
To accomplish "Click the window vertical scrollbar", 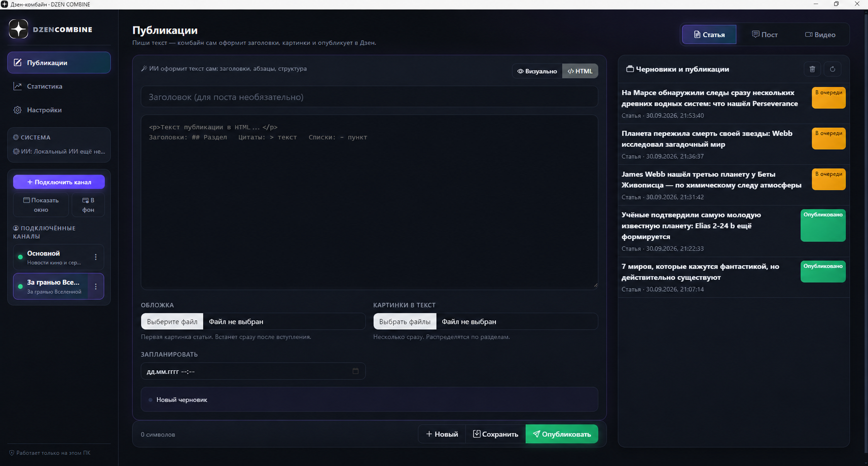I will click(865, 233).
